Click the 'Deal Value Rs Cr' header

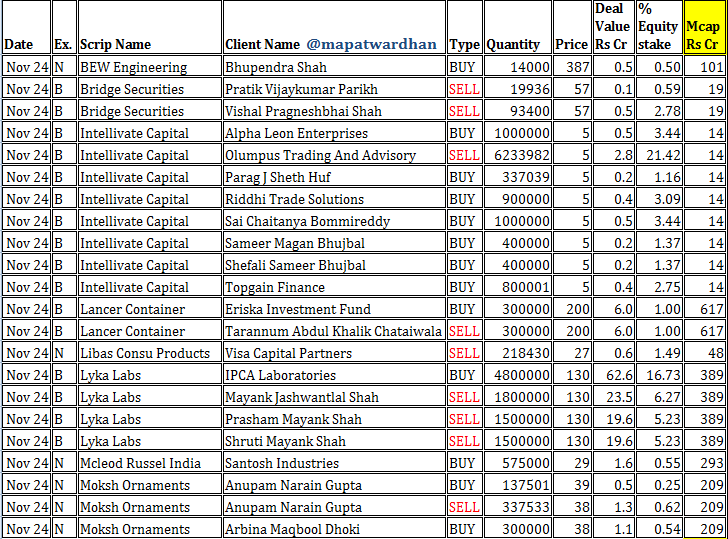click(x=614, y=27)
